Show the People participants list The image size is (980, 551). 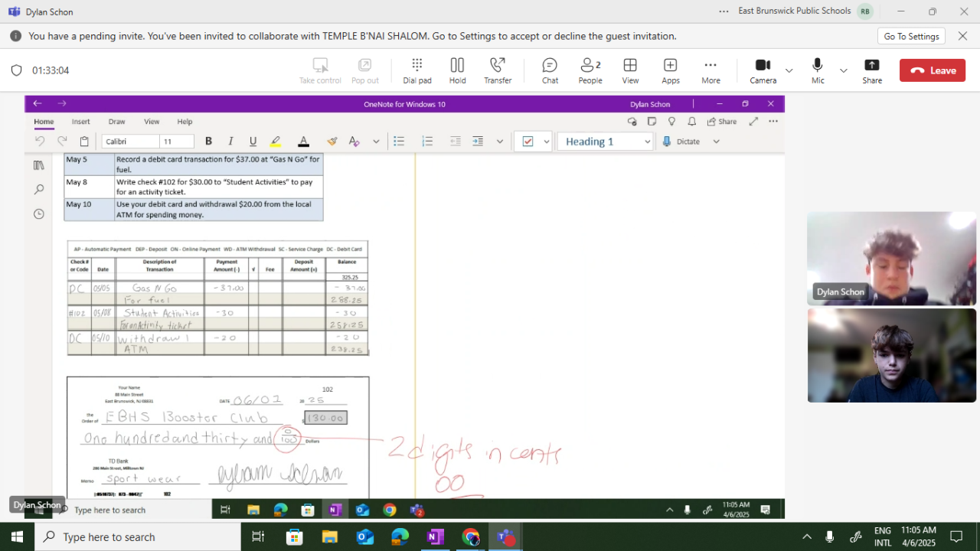point(590,70)
